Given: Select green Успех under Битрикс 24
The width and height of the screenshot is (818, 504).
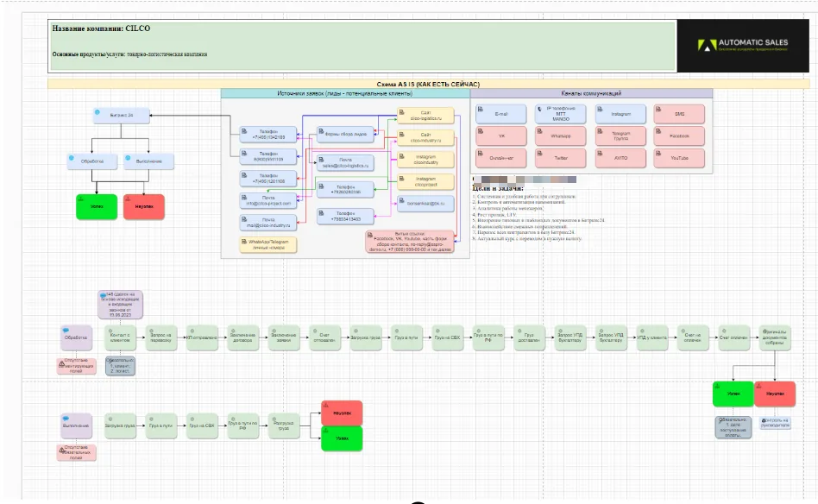Looking at the screenshot, I should coord(97,206).
